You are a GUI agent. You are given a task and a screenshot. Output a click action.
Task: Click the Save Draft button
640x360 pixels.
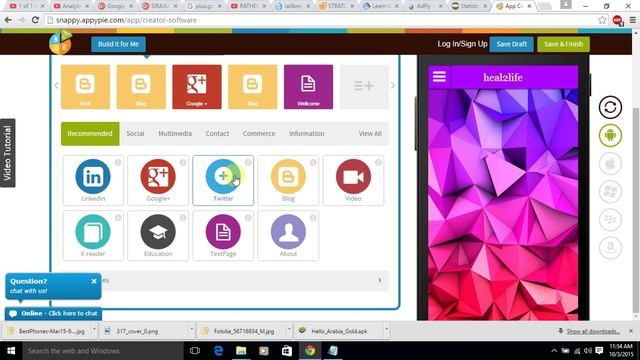pos(511,44)
